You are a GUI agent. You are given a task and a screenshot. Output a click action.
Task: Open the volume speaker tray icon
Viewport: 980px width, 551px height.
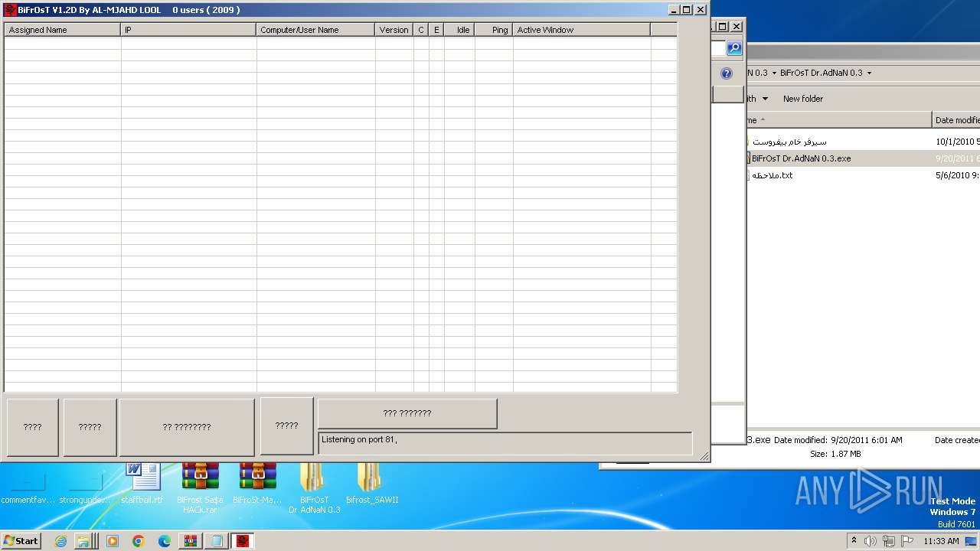pyautogui.click(x=871, y=541)
